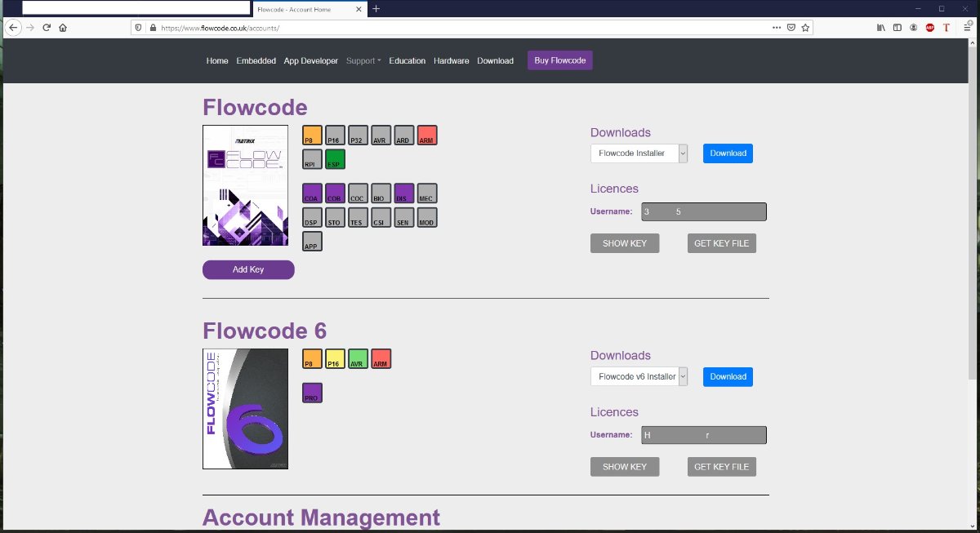Click the ARM tile under Flowcode 6
980x533 pixels.
[x=381, y=359]
